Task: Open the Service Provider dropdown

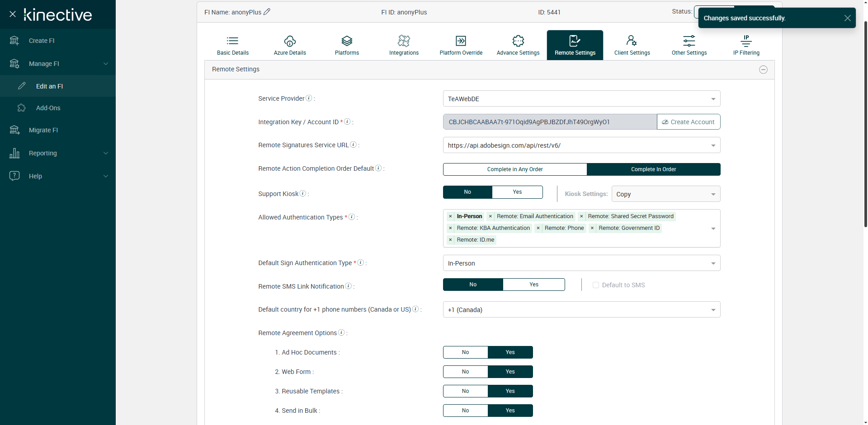Action: click(581, 99)
